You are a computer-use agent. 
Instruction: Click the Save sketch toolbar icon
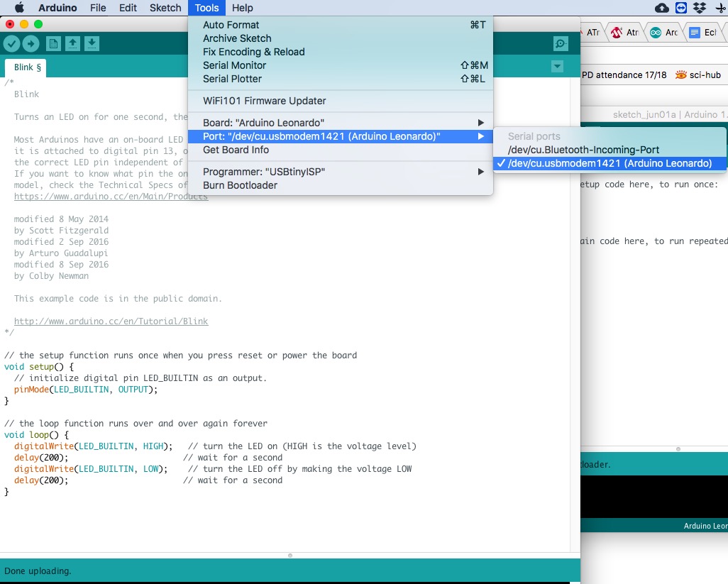point(94,43)
